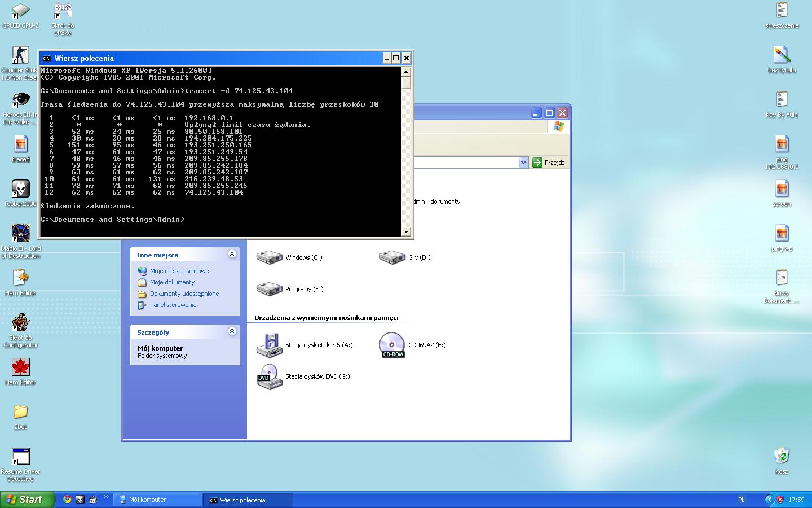This screenshot has width=812, height=508.
Task: Collapse the 'Inne miejsca' panel
Action: 232,254
